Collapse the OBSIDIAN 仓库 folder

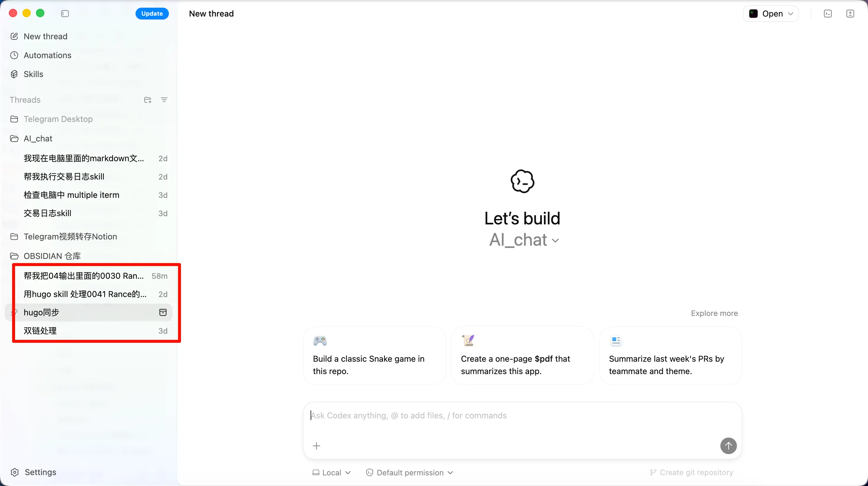tap(52, 256)
